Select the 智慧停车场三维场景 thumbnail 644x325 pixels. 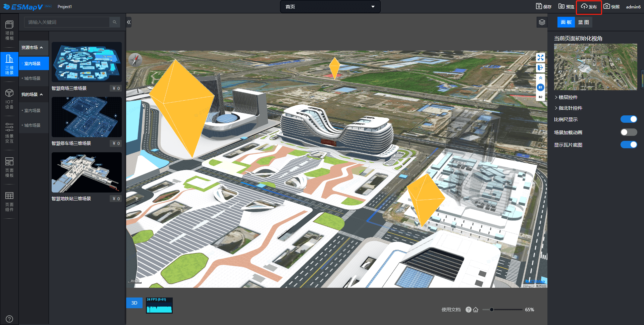(x=87, y=117)
